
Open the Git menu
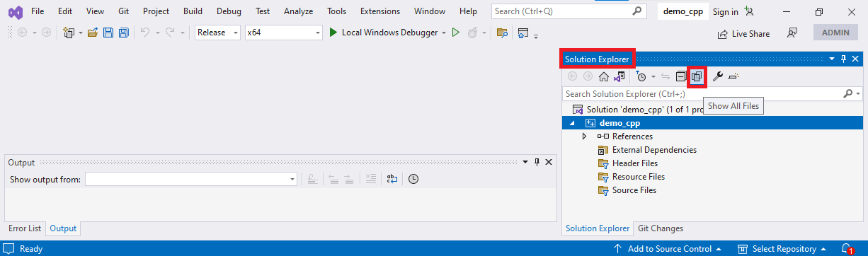pyautogui.click(x=123, y=11)
